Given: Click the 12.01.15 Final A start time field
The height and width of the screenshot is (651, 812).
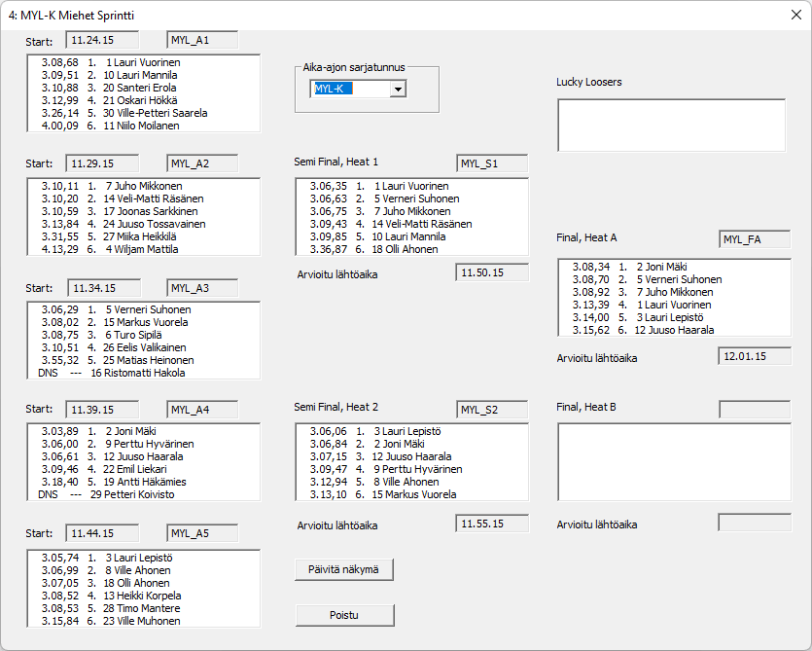Looking at the screenshot, I should pos(755,356).
